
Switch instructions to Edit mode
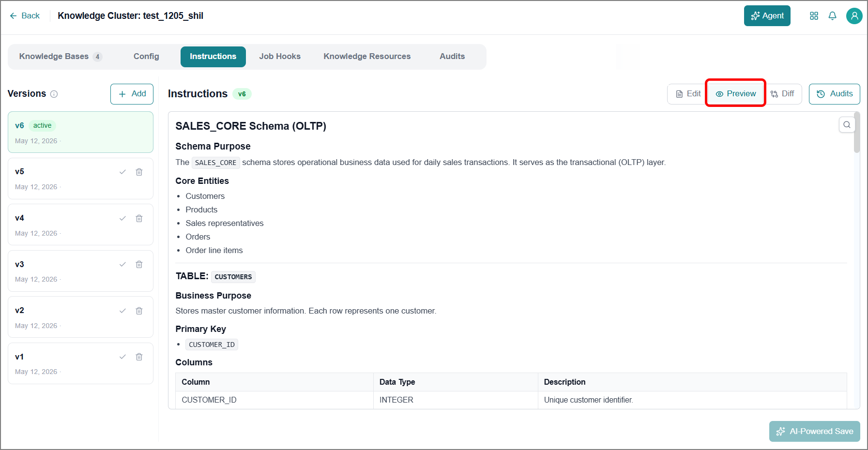pyautogui.click(x=688, y=94)
